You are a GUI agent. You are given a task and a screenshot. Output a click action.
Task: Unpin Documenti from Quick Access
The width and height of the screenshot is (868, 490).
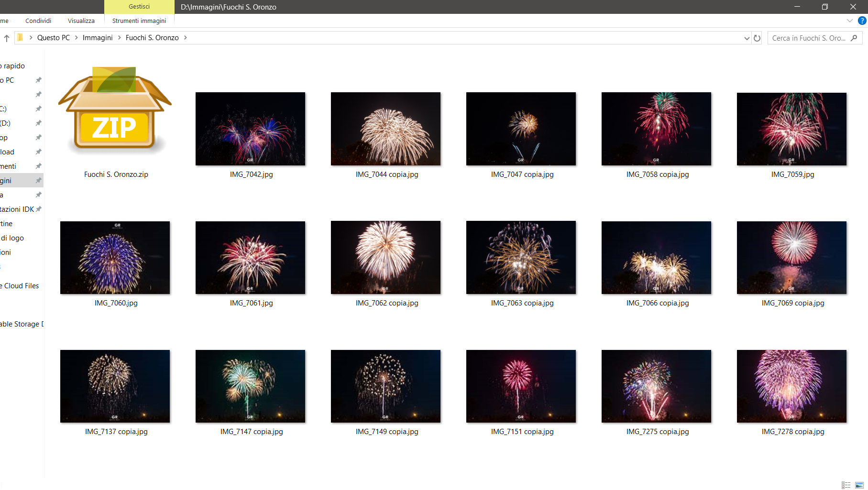pyautogui.click(x=38, y=166)
